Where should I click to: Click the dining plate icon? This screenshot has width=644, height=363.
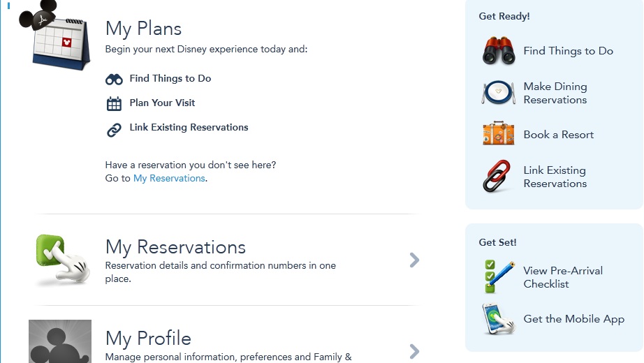(499, 92)
